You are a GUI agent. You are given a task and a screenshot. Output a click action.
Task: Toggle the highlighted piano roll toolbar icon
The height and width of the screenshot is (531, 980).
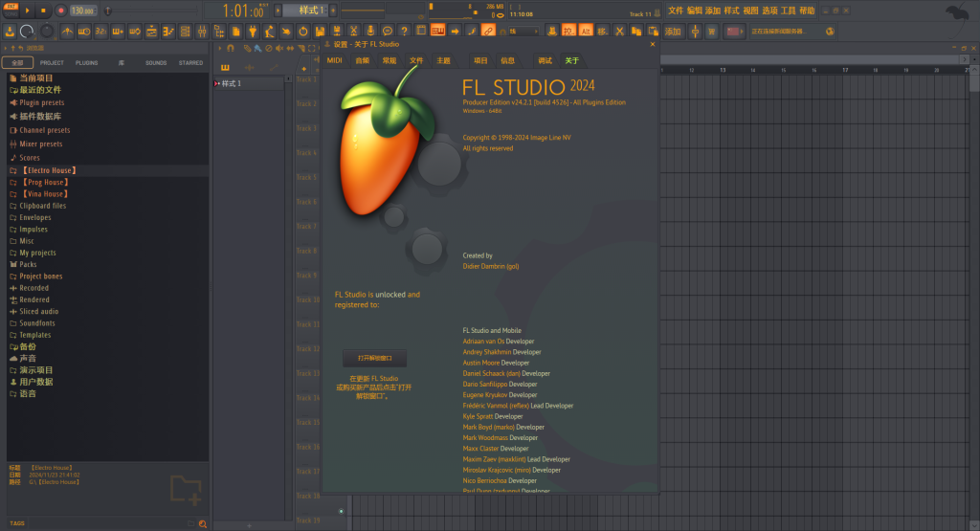coord(438,32)
